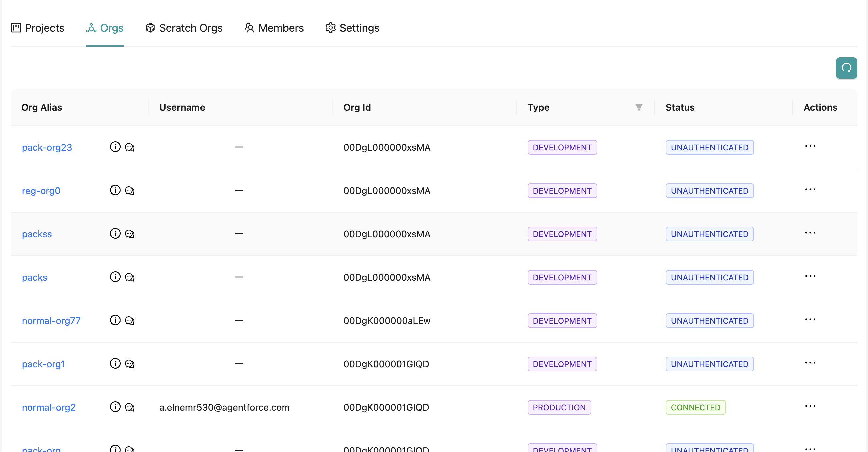Expand actions ellipsis for normal-org2
Screen dimensions: 868x452
[x=810, y=406]
